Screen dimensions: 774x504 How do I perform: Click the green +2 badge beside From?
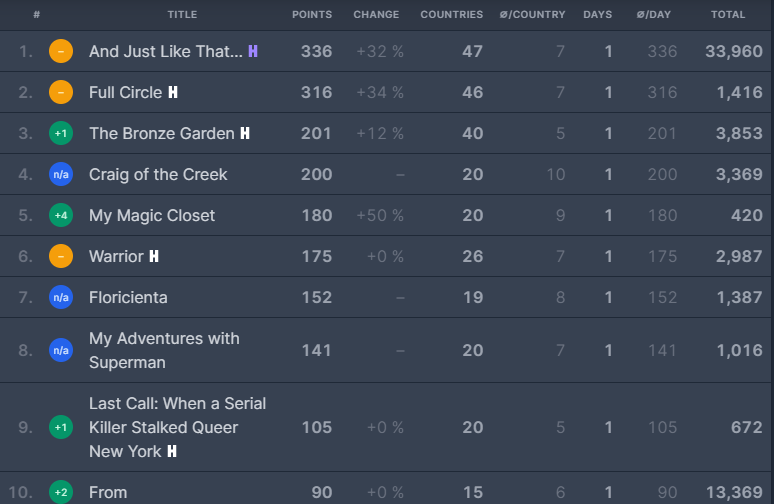point(61,492)
